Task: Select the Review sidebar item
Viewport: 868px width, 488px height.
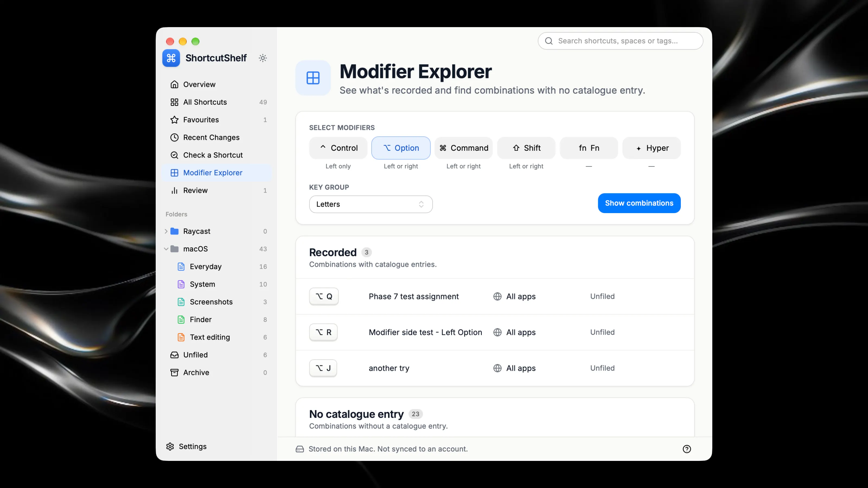Action: 216,190
